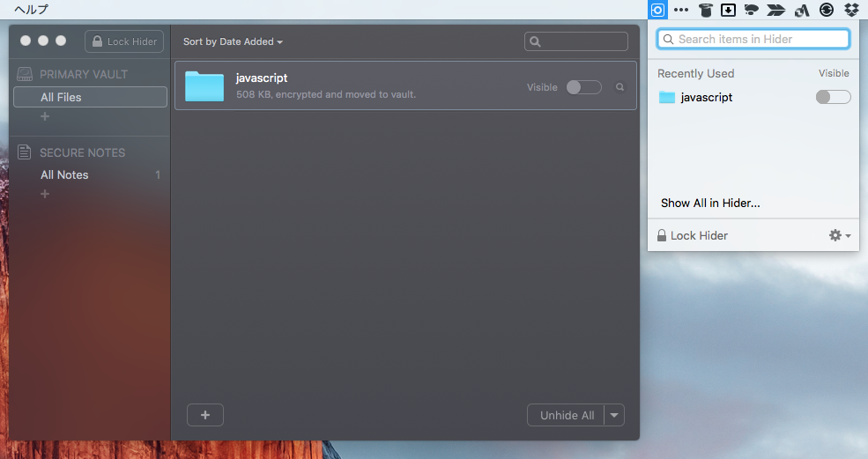This screenshot has height=459, width=868.
Task: Click the circular sync menu bar icon
Action: point(827,10)
